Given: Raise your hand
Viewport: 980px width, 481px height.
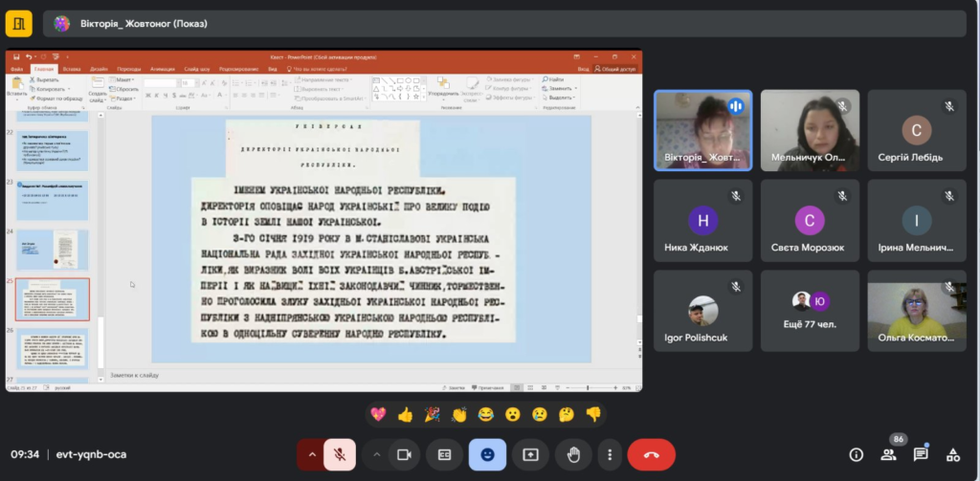Looking at the screenshot, I should click(x=573, y=454).
